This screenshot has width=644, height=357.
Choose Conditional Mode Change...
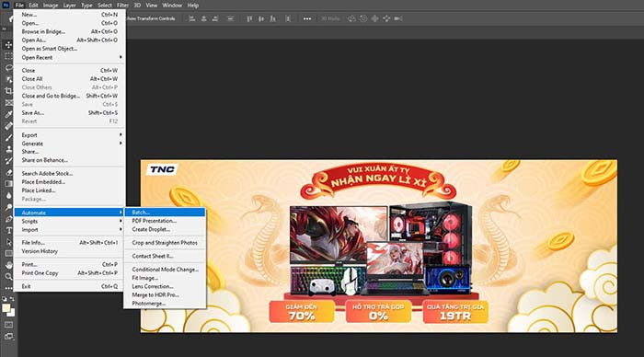click(165, 270)
